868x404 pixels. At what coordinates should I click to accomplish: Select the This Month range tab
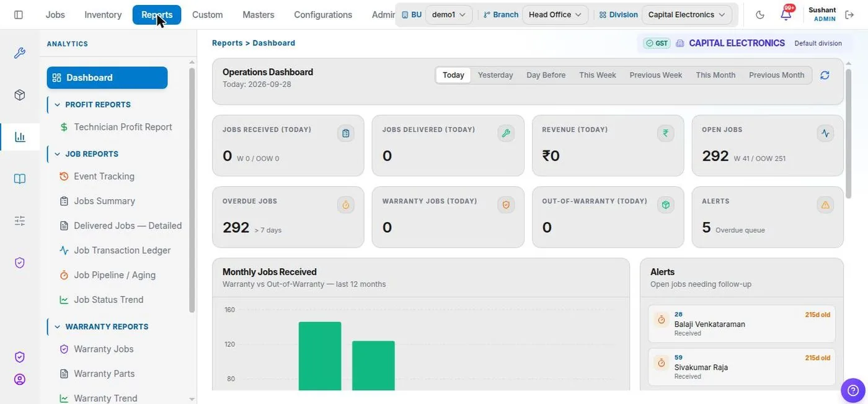coord(715,75)
